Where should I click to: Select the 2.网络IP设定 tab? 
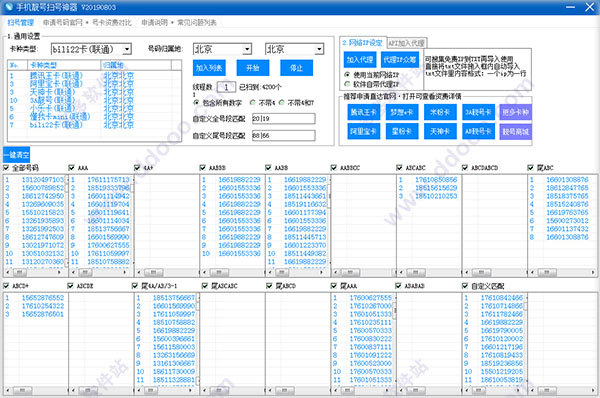click(x=362, y=43)
